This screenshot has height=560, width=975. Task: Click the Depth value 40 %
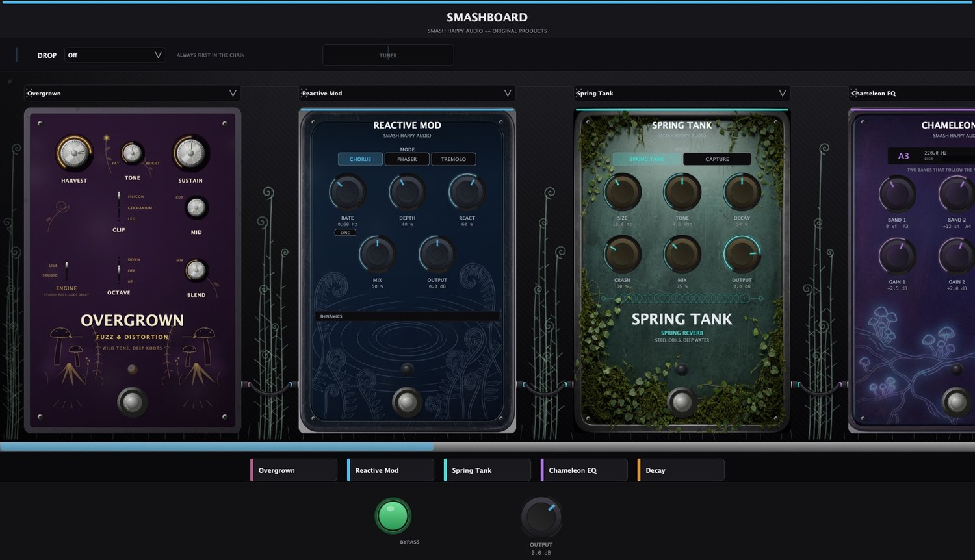(407, 224)
